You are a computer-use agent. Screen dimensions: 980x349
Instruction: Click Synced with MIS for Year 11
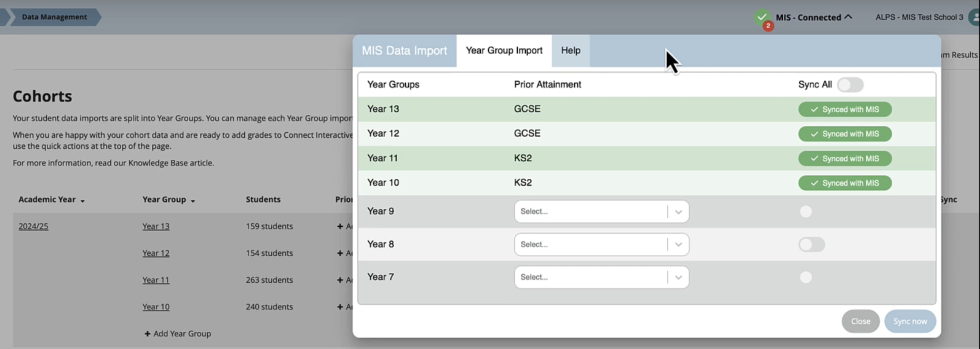845,158
